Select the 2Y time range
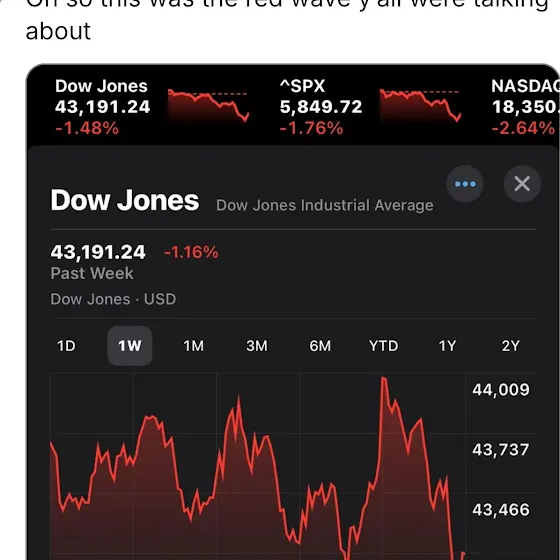Image resolution: width=560 pixels, height=560 pixels. click(510, 346)
